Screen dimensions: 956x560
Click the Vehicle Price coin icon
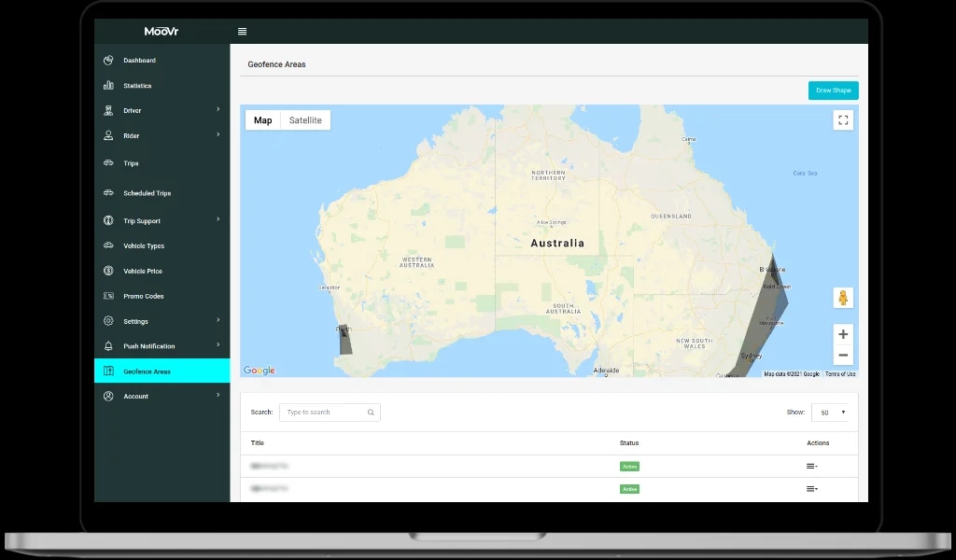(x=108, y=271)
